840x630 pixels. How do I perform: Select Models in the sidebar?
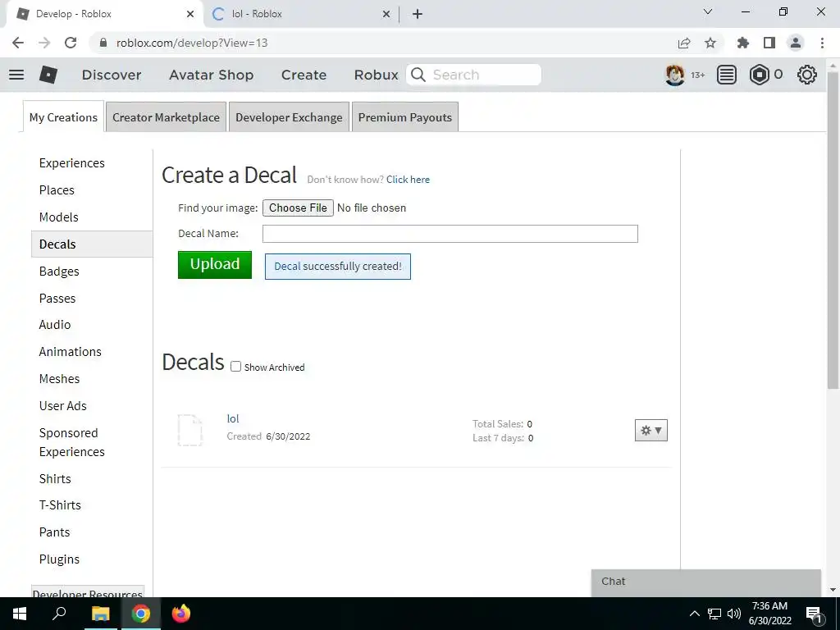tap(58, 217)
